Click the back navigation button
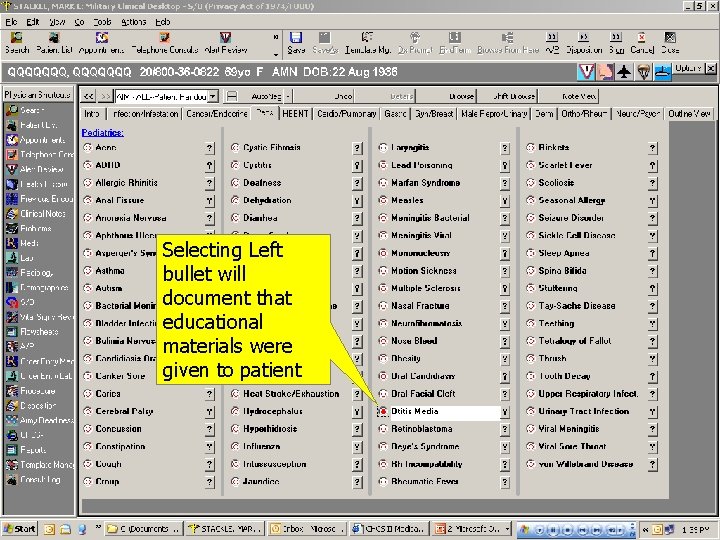Viewport: 720px width, 540px height. click(88, 96)
